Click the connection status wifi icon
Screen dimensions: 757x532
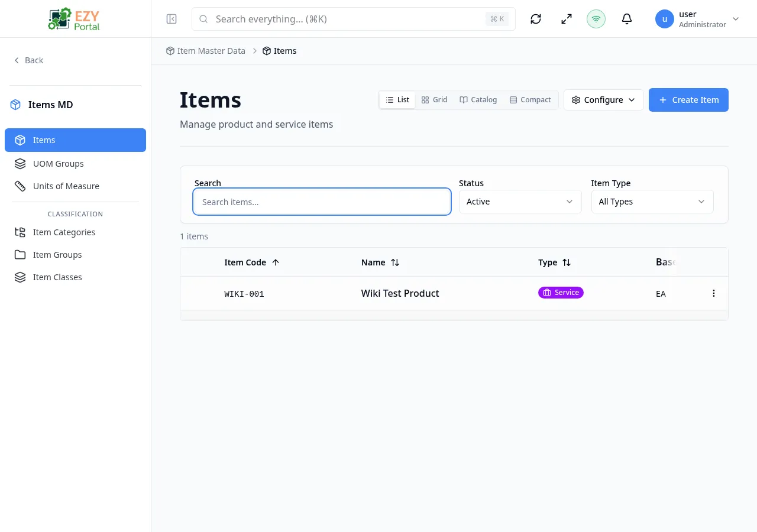point(596,19)
